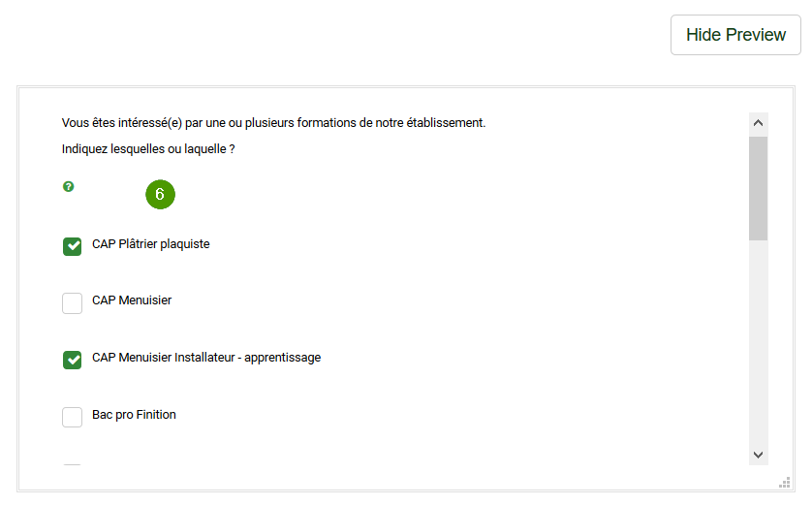Uncheck the CAP Plâtrier plaquiste checkbox

click(73, 246)
